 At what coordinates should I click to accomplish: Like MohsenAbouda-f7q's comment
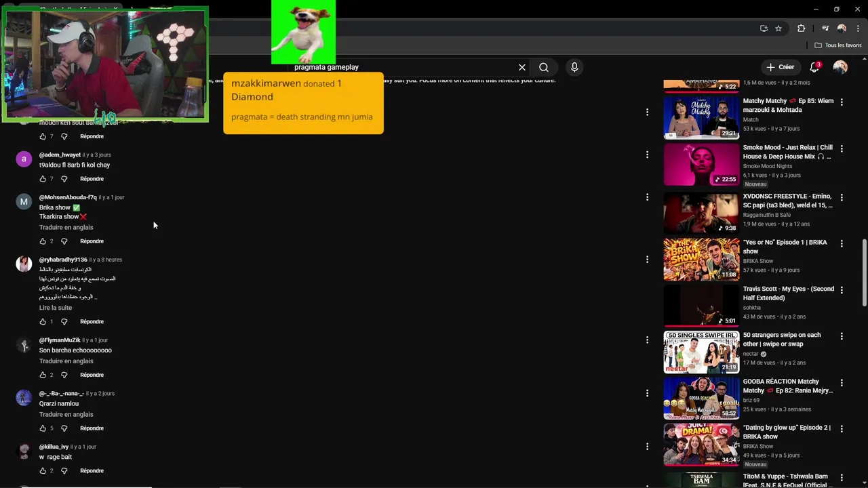(x=43, y=241)
